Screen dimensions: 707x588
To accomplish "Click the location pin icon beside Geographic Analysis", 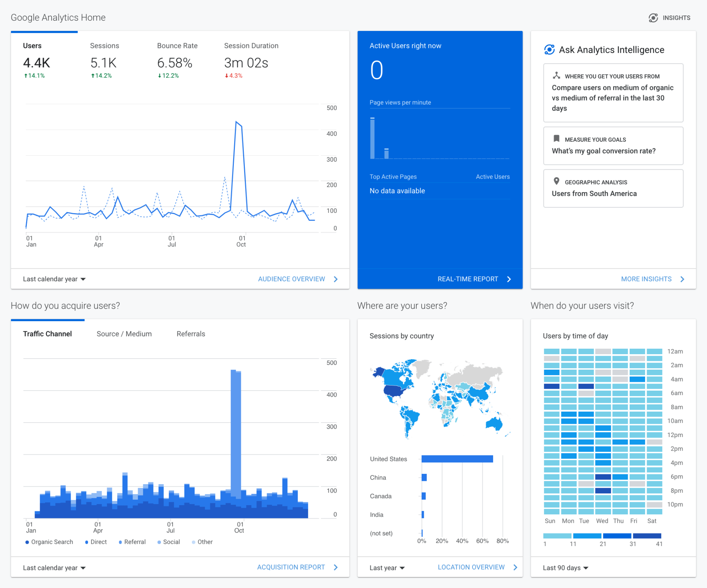I will tap(556, 181).
